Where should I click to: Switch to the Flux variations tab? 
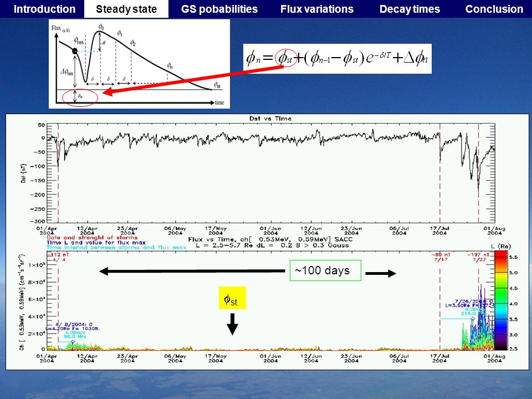coord(317,9)
